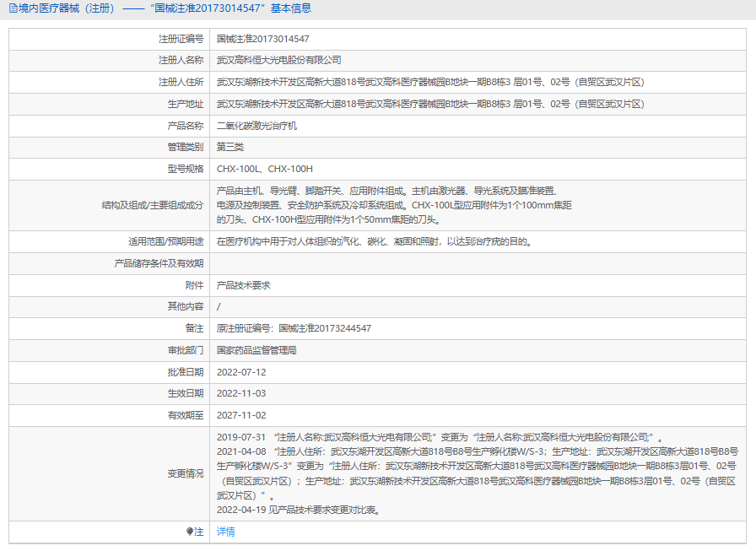Click the 生产地址 label
Image resolution: width=756 pixels, height=551 pixels.
tap(186, 104)
